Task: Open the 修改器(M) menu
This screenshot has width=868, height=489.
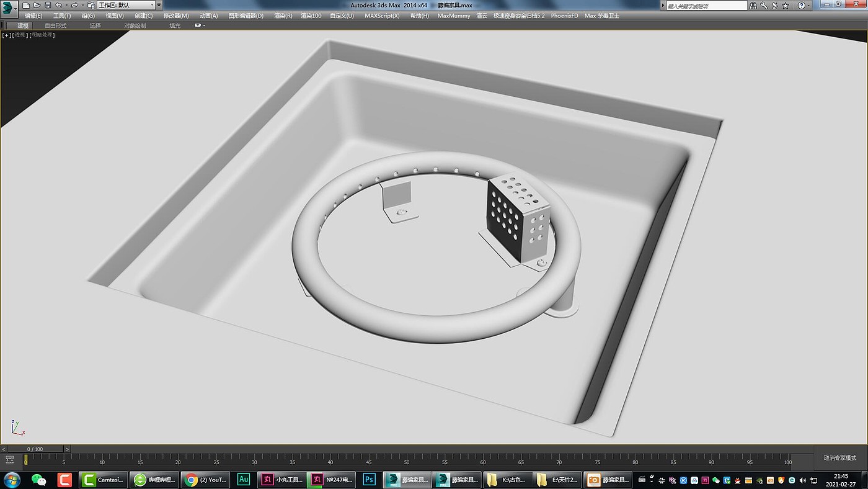Action: 176,16
